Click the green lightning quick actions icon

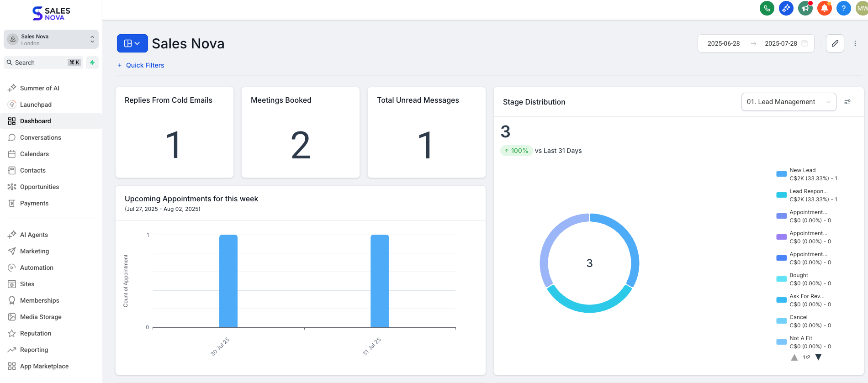tap(92, 63)
